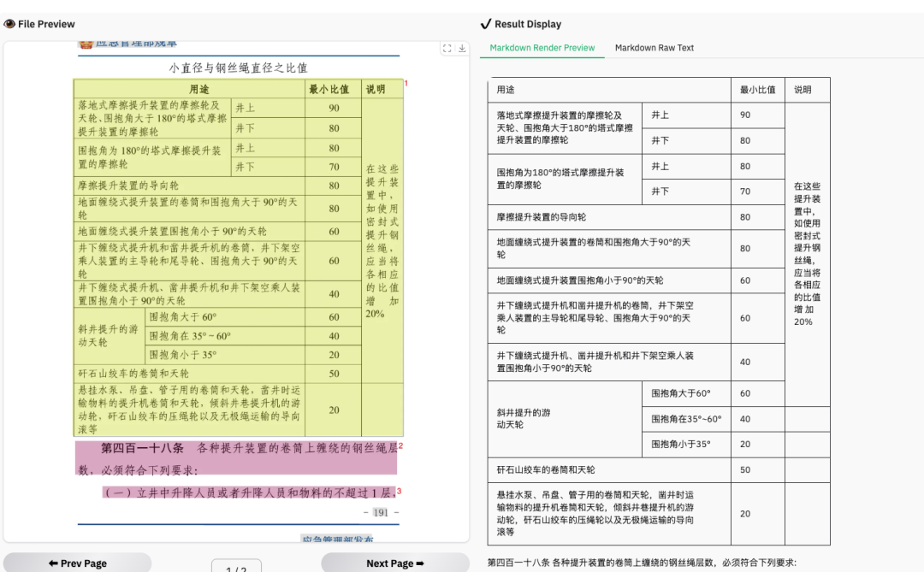The height and width of the screenshot is (572, 924).
Task: Click the eye icon beside File Preview
Action: pyautogui.click(x=9, y=24)
